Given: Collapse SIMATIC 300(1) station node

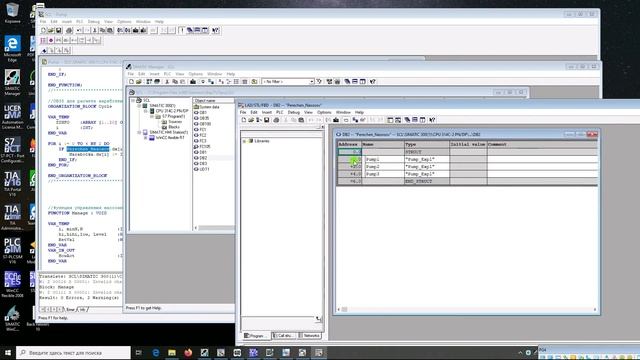Looking at the screenshot, I should point(139,106).
